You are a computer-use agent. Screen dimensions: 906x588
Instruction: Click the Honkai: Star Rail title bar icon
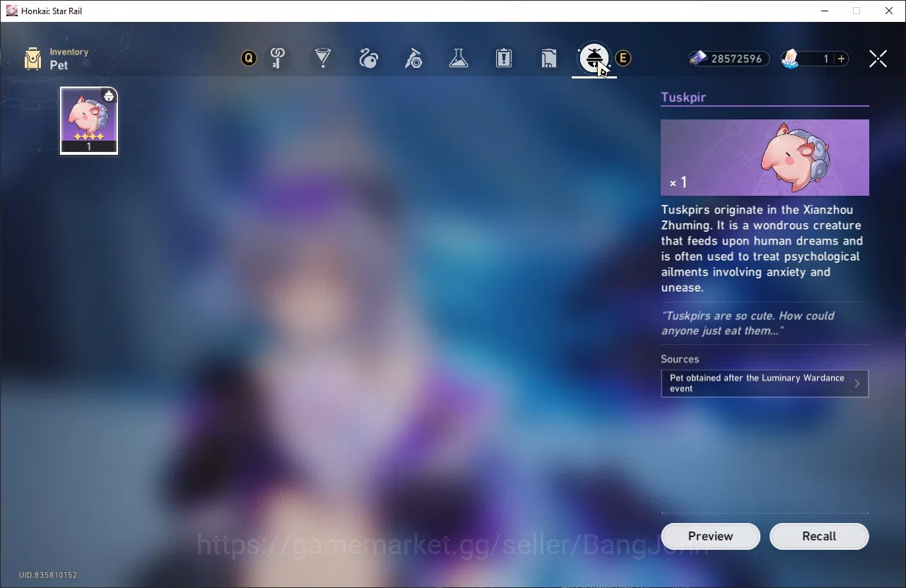(12, 11)
